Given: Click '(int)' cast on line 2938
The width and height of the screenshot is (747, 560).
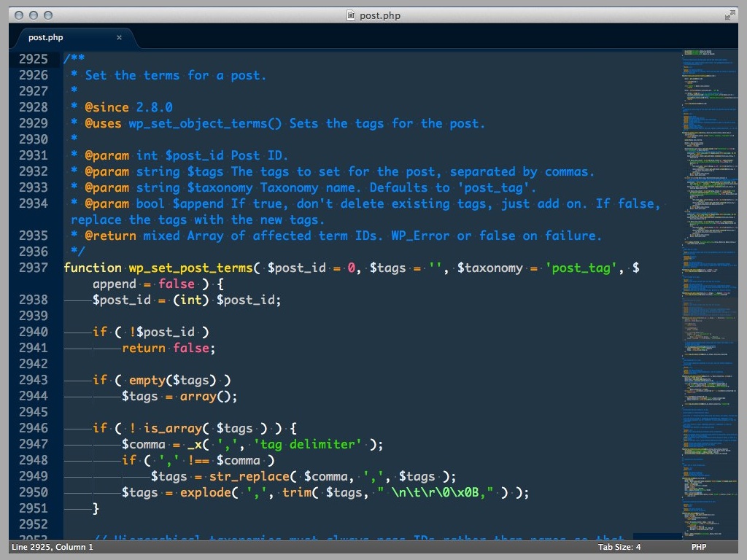Looking at the screenshot, I should [190, 300].
